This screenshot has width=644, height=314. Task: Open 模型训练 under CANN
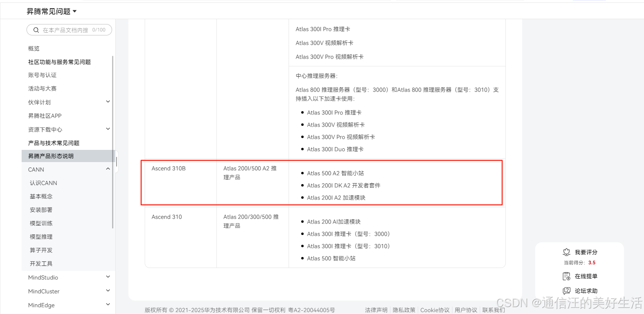click(x=41, y=223)
